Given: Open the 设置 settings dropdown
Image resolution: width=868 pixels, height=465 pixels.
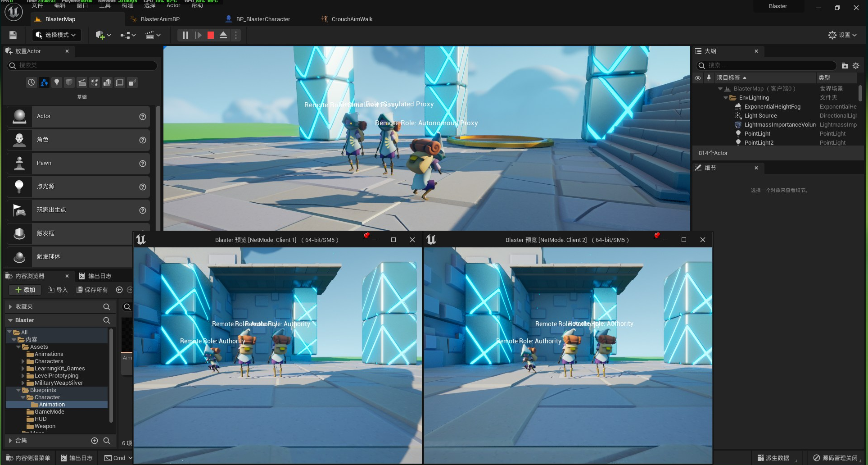Looking at the screenshot, I should pos(842,35).
